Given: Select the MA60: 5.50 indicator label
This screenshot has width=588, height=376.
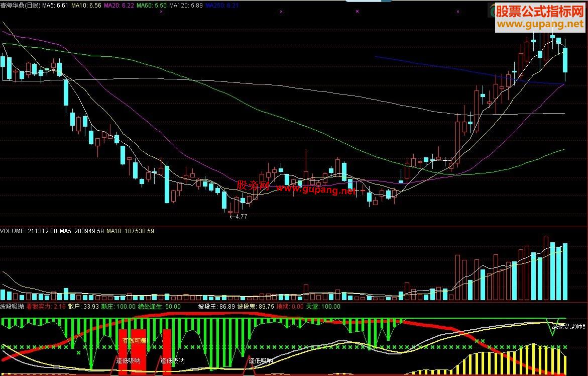Looking at the screenshot, I should click(152, 5).
